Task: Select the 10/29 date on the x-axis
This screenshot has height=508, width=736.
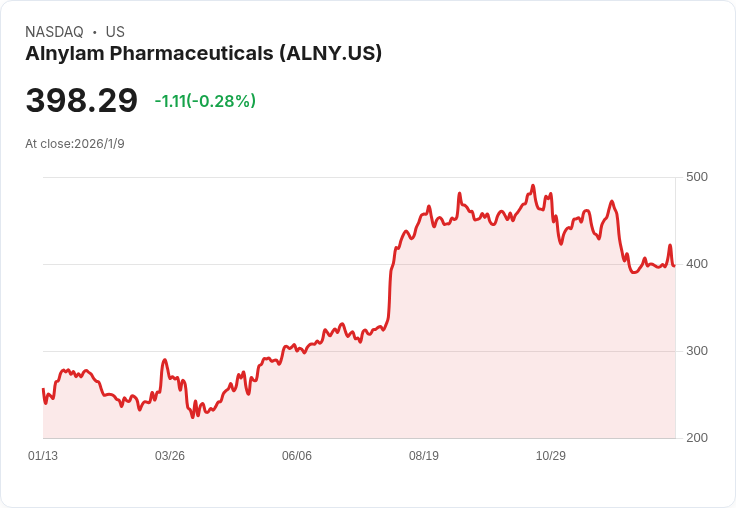Action: point(551,456)
